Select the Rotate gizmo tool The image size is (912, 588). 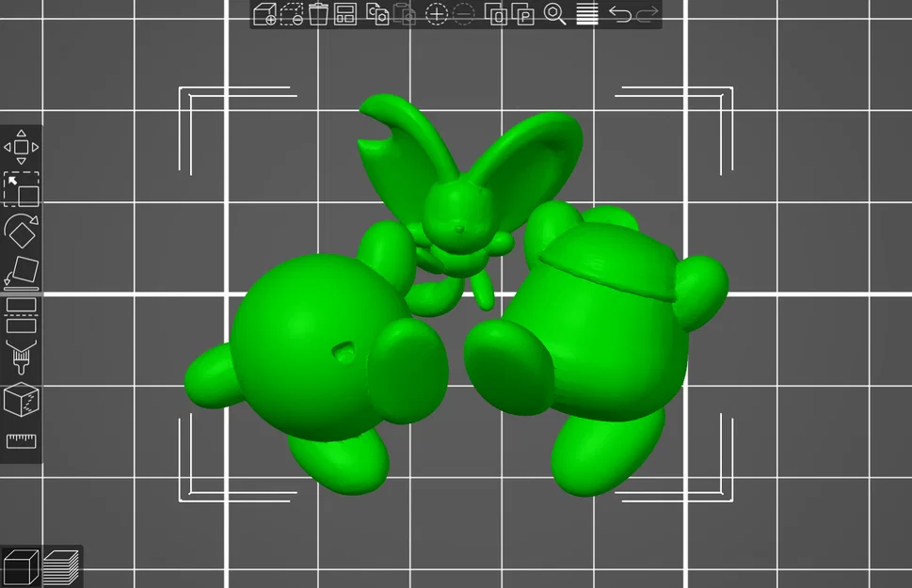pyautogui.click(x=22, y=230)
